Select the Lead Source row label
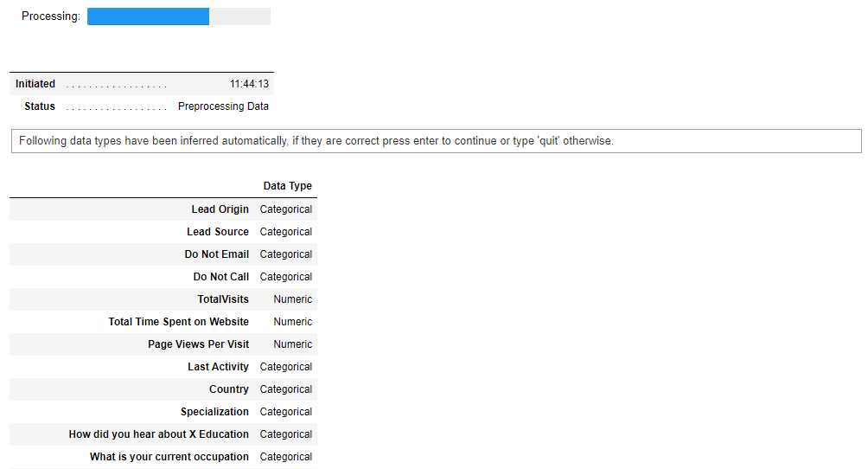The image size is (868, 469). 218,232
